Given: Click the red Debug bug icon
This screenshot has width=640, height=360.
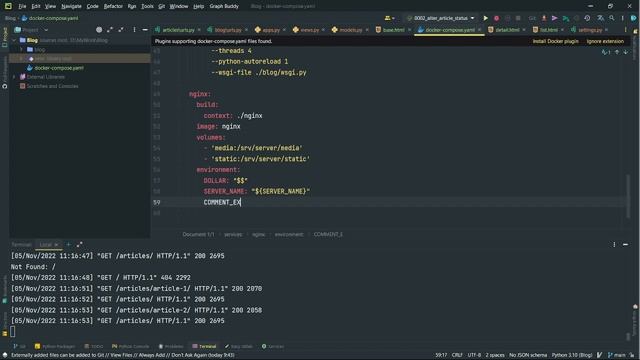Looking at the screenshot, I should pos(496,18).
